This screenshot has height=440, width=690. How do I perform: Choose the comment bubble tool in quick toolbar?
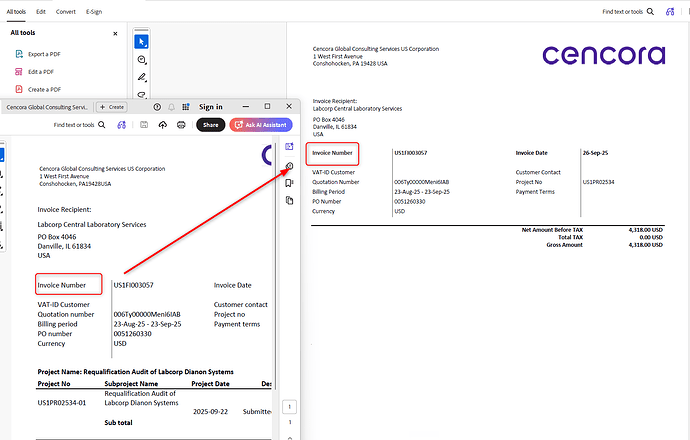pos(142,59)
